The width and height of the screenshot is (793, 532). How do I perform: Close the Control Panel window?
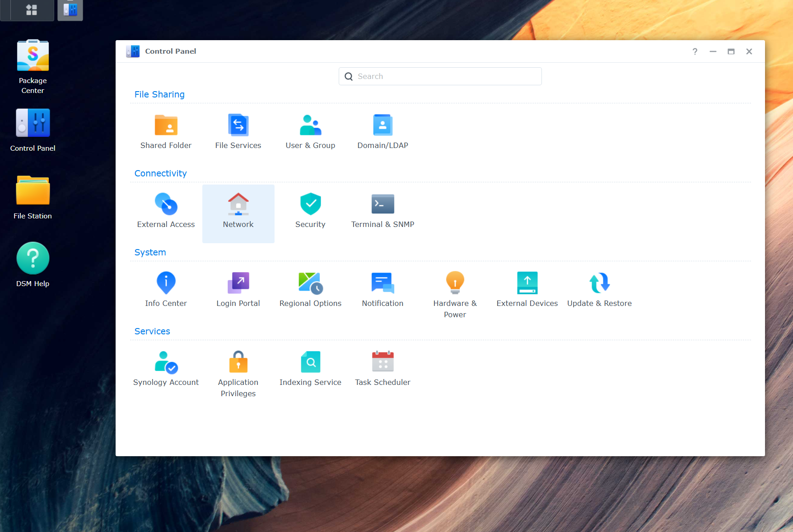[749, 51]
